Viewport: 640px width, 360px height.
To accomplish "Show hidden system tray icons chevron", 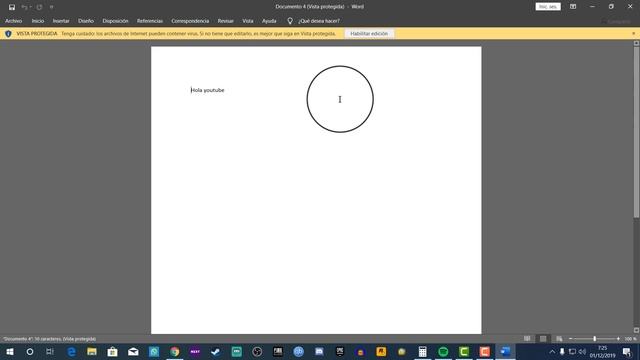I will pyautogui.click(x=552, y=351).
